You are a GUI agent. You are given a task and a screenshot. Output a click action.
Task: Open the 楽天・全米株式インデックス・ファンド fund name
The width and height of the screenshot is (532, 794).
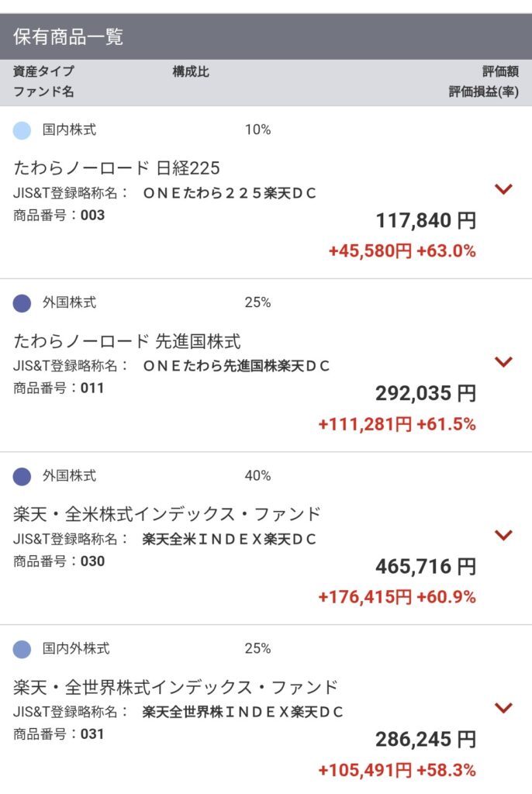168,514
